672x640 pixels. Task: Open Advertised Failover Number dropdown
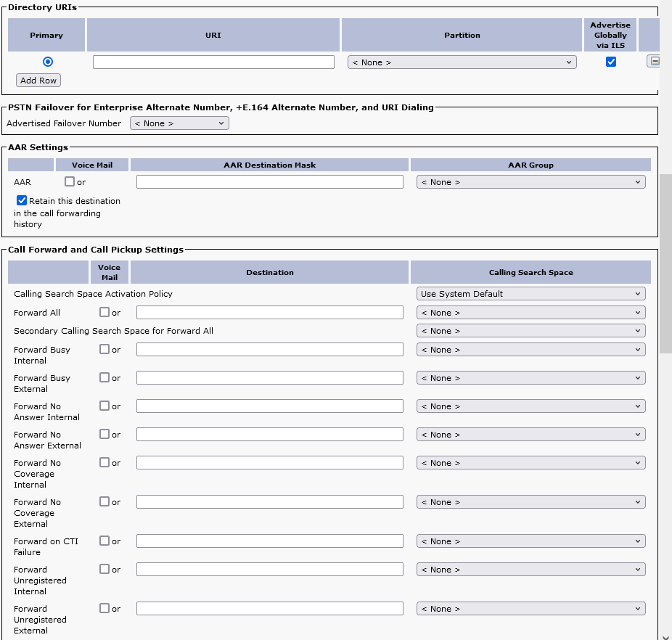(x=179, y=123)
